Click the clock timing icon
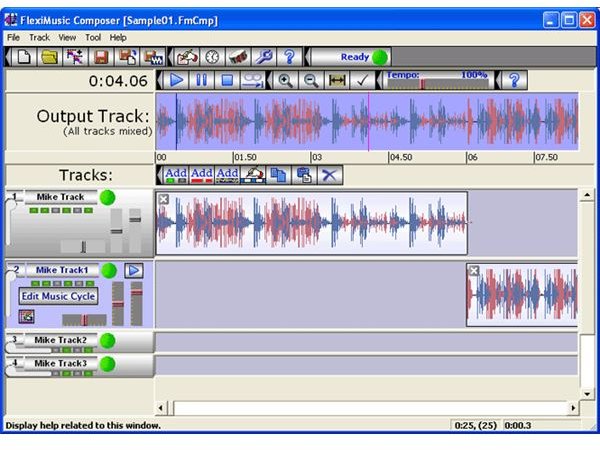Viewport: 600px width, 450px height. point(212,57)
